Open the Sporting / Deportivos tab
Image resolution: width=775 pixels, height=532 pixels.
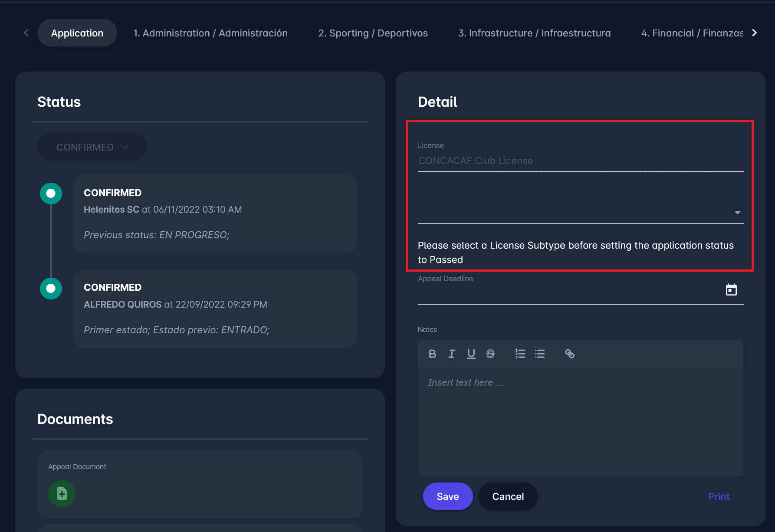[x=373, y=33]
